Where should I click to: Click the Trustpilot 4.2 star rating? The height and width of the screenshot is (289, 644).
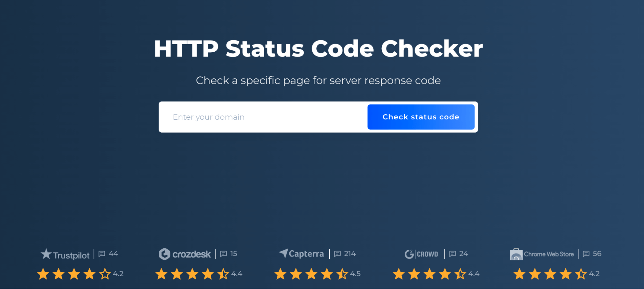coord(119,274)
